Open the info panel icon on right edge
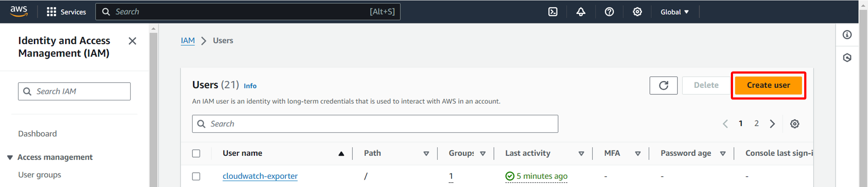This screenshot has height=187, width=868. coord(847,35)
